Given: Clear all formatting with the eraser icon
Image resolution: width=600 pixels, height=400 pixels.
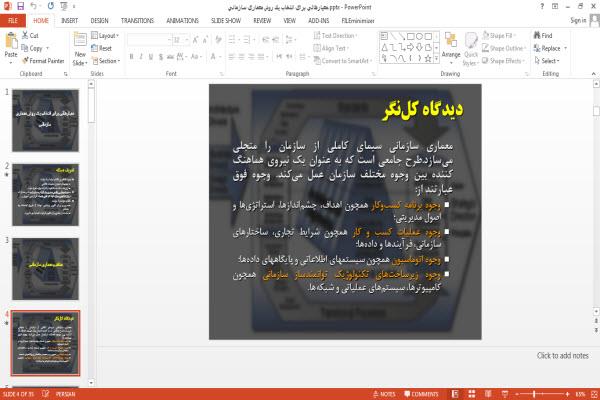Looking at the screenshot, I should click(x=218, y=39).
